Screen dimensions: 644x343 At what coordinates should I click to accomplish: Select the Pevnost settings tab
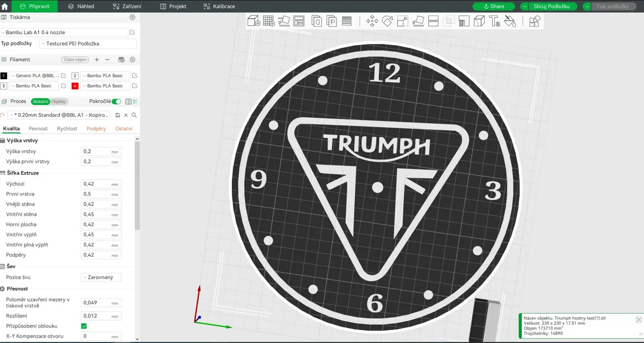[x=38, y=129]
